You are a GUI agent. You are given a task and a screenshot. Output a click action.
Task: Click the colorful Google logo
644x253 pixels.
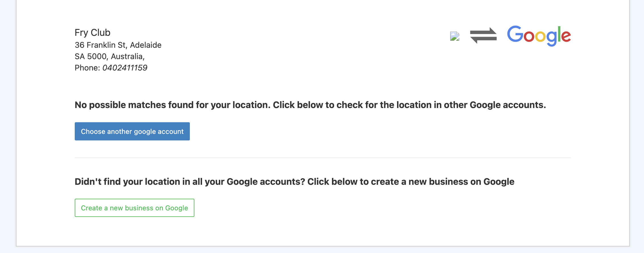pos(539,36)
